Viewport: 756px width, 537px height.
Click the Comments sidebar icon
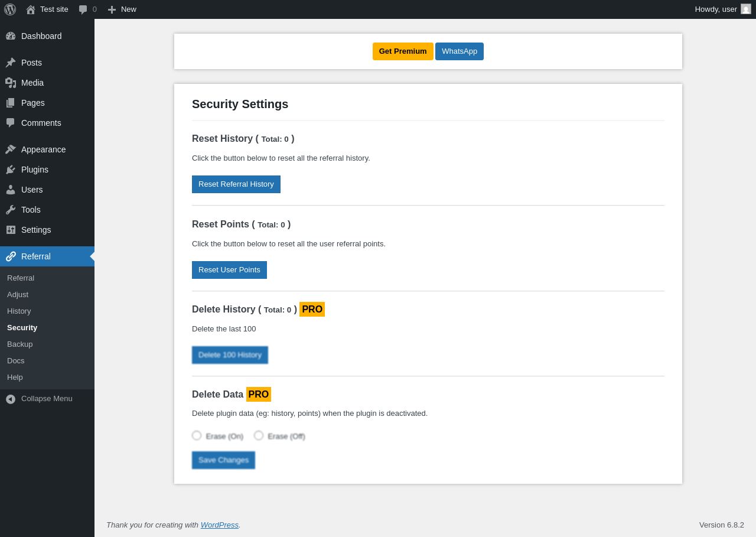tap(11, 123)
